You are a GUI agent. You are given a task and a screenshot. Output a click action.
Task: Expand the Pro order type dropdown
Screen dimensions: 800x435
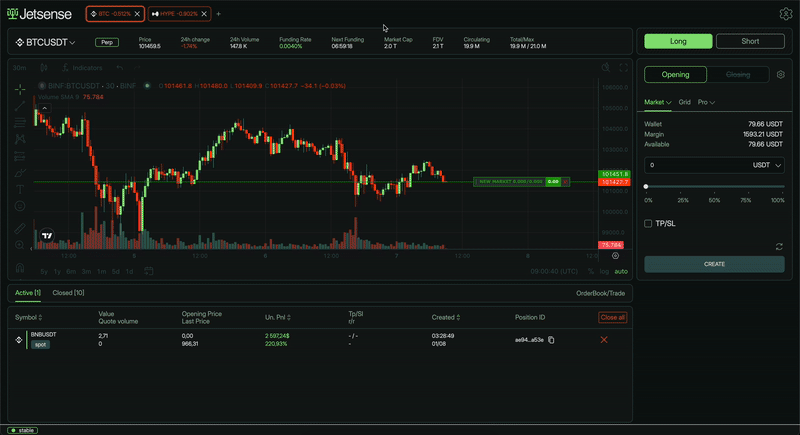coord(707,102)
